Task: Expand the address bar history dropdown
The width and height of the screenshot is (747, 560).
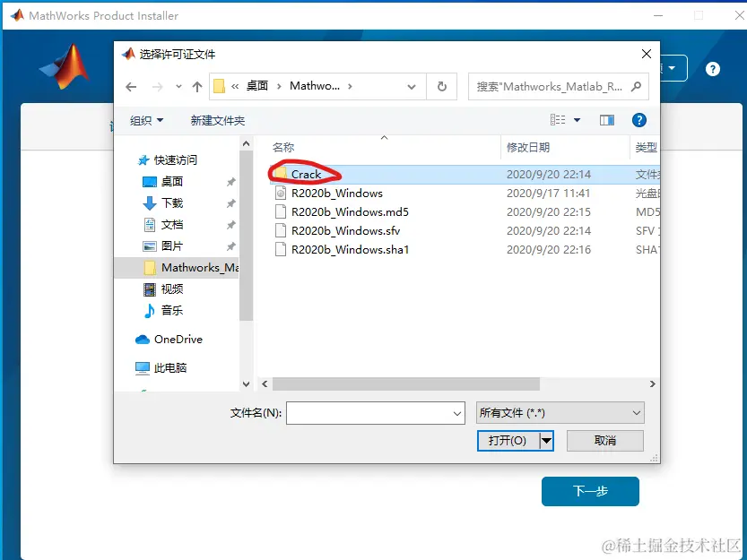Action: tap(412, 87)
